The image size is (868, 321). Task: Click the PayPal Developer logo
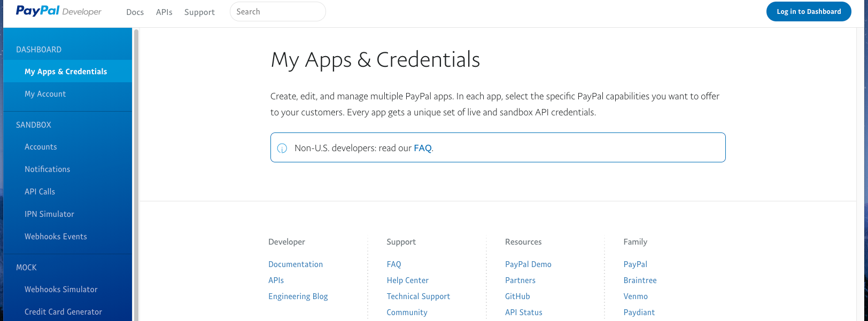click(58, 11)
